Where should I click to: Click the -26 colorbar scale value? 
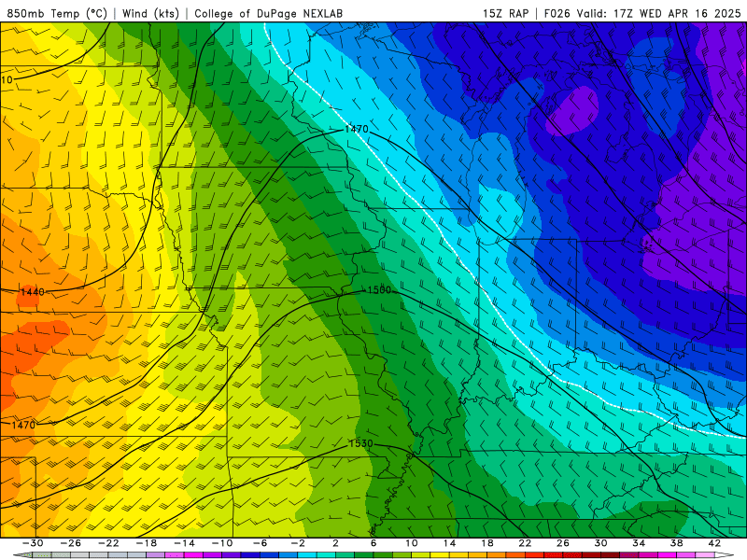(71, 543)
